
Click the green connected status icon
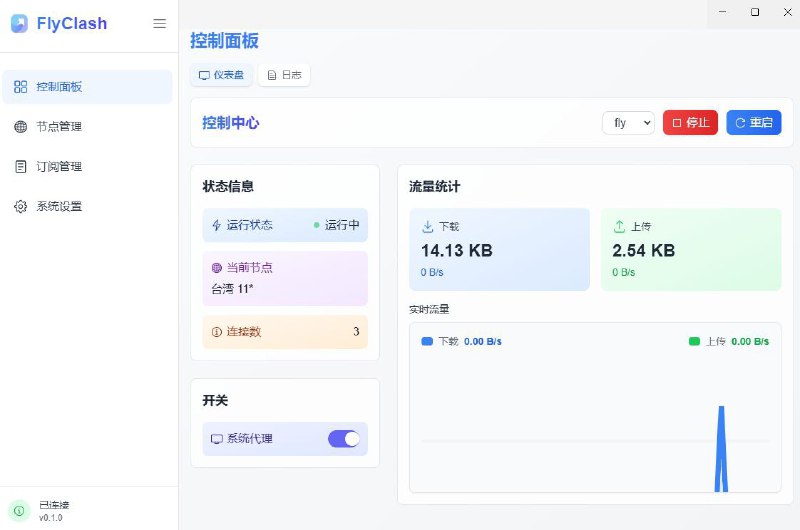pos(19,510)
